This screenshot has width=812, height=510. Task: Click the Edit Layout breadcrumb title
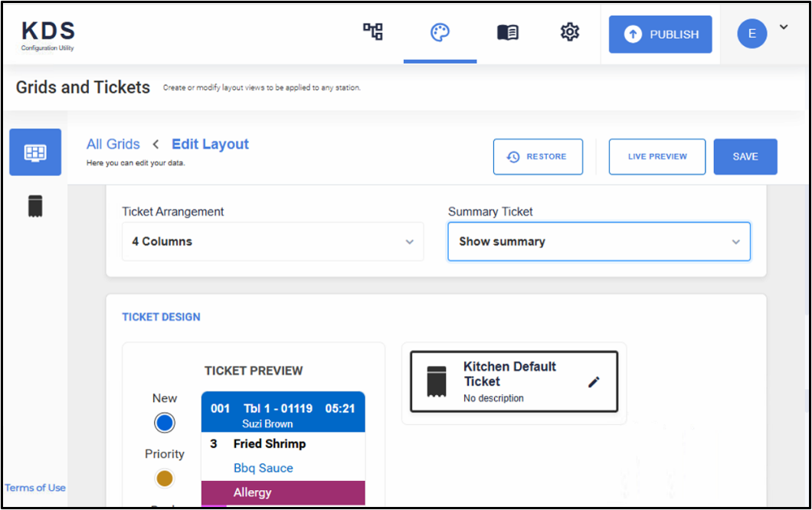point(210,144)
